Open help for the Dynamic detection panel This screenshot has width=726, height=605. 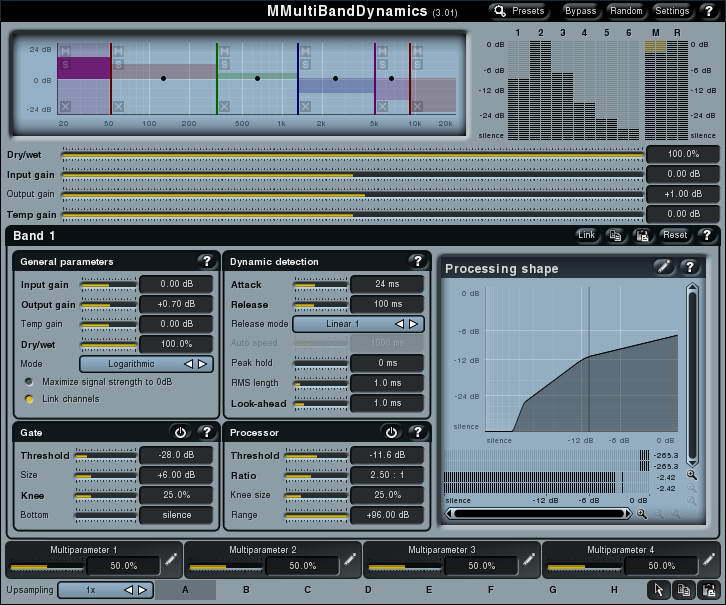(x=417, y=261)
